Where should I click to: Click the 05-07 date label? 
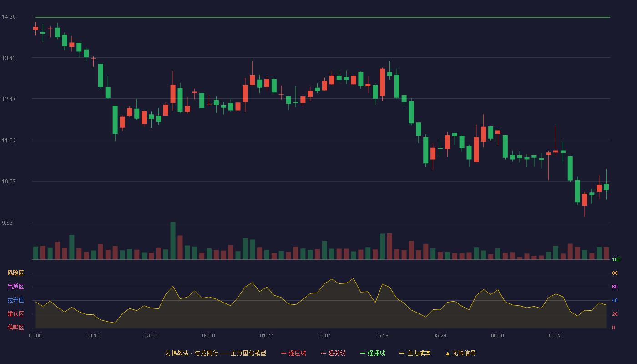click(324, 335)
